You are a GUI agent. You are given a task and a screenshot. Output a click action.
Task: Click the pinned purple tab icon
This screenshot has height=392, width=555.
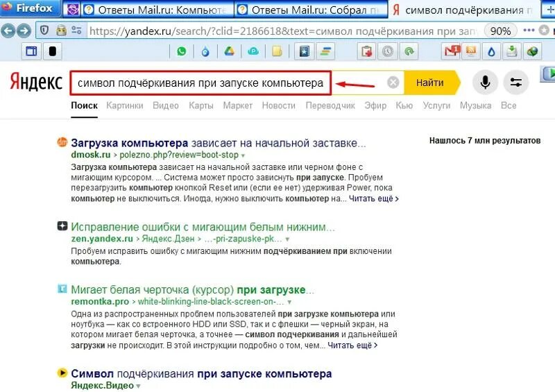(x=73, y=9)
